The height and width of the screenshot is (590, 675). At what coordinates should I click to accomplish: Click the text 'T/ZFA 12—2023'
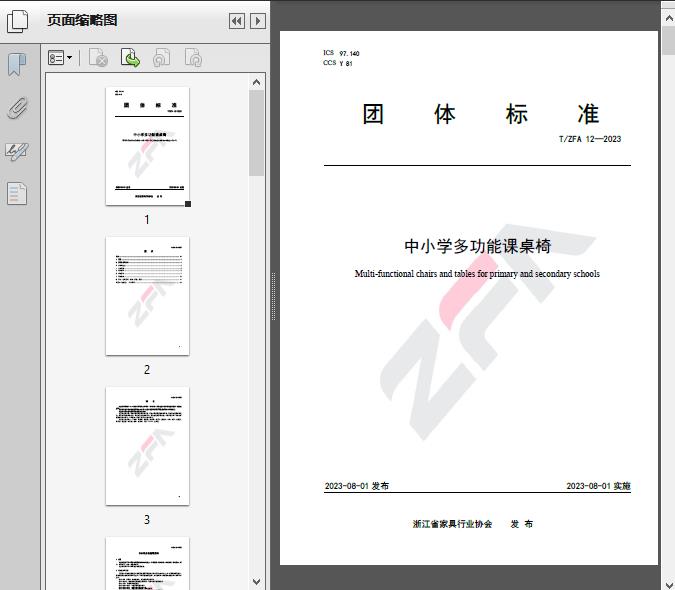590,139
